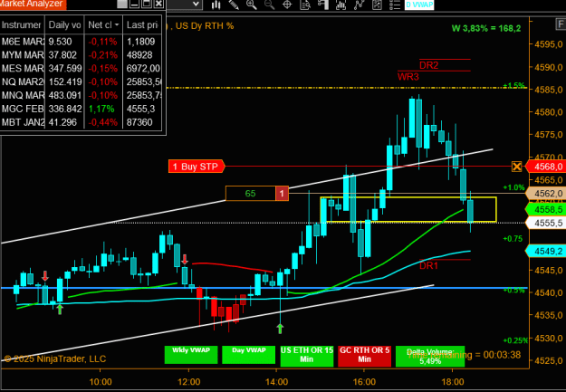Click the Last price column header
This screenshot has height=392, width=566.
(x=142, y=25)
